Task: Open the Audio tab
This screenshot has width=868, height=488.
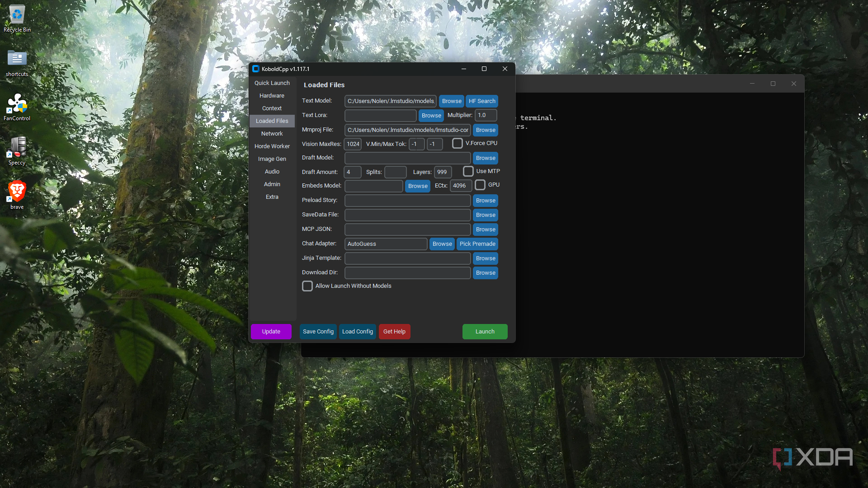Action: click(272, 172)
